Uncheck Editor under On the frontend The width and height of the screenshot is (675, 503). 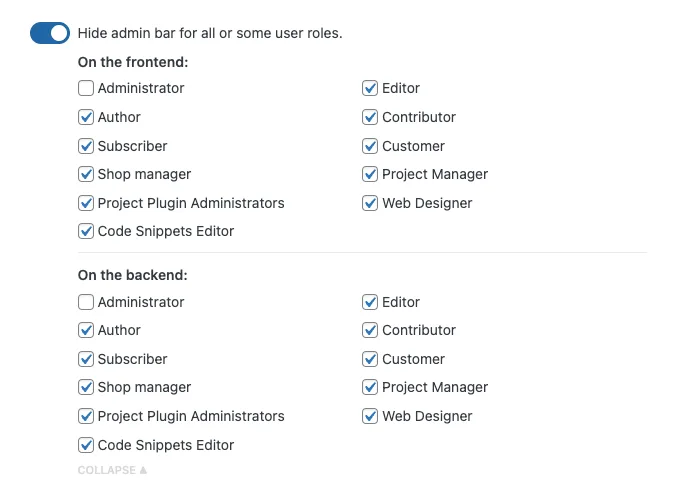tap(370, 88)
